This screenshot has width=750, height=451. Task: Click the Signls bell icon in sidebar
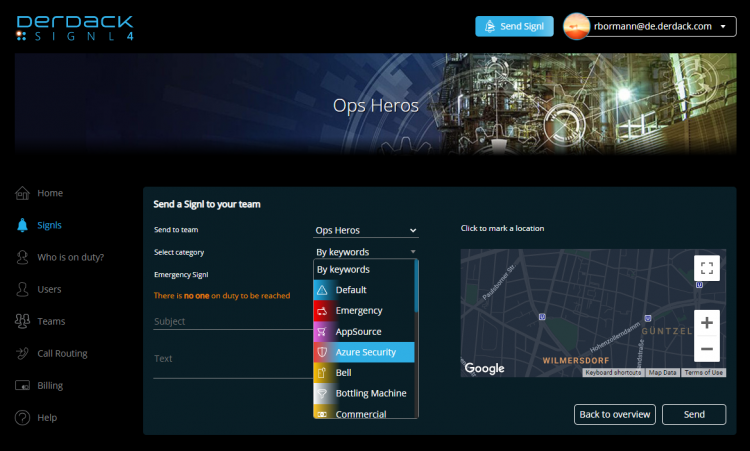(22, 225)
